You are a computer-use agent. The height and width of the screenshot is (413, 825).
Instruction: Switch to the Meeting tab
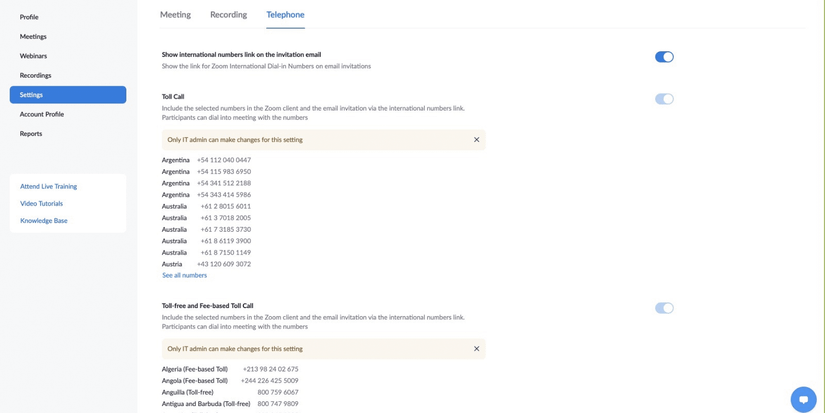tap(175, 15)
